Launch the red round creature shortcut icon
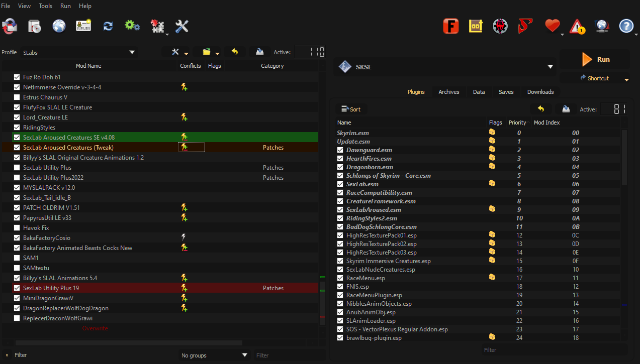Image resolution: width=640 pixels, height=364 pixels. pos(500,26)
